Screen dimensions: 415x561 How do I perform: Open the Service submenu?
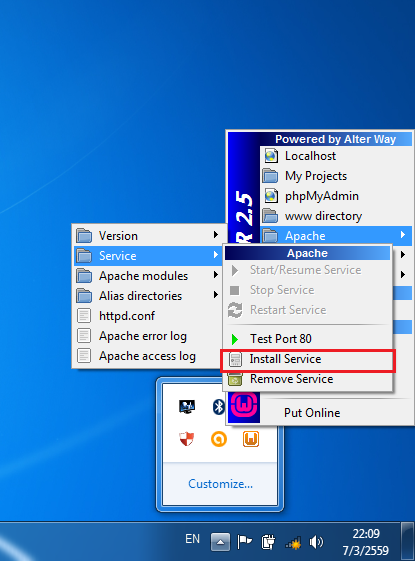coord(147,256)
